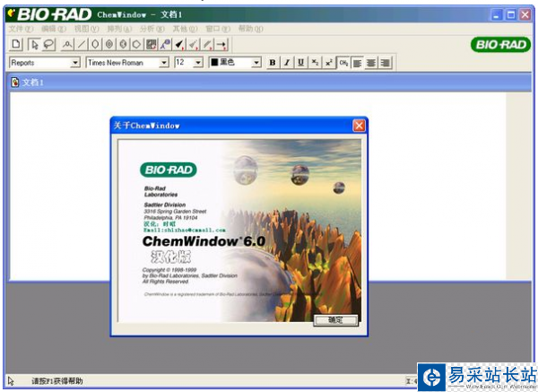The width and height of the screenshot is (538, 392).
Task: Open the Reports style dropdown
Action: 75,63
